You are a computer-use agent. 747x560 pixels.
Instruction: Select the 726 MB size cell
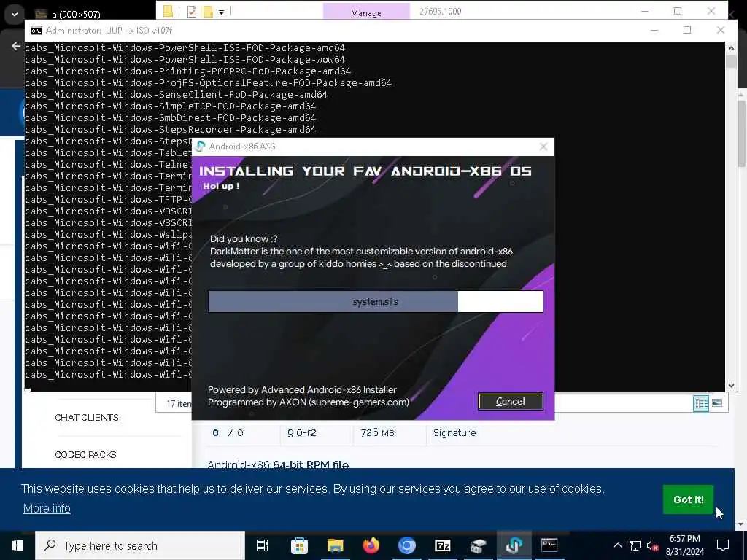tap(378, 433)
